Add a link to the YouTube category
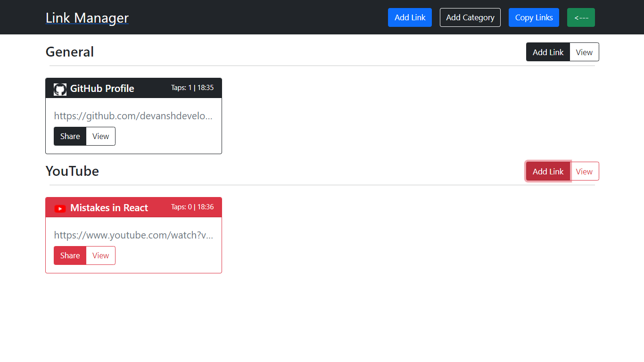644x362 pixels. (548, 172)
